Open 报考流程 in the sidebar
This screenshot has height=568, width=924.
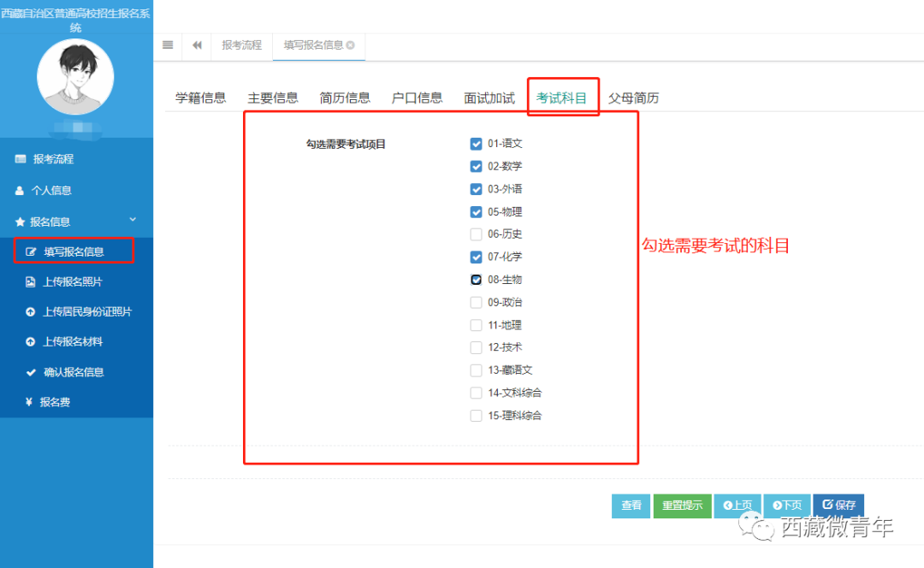(x=53, y=159)
